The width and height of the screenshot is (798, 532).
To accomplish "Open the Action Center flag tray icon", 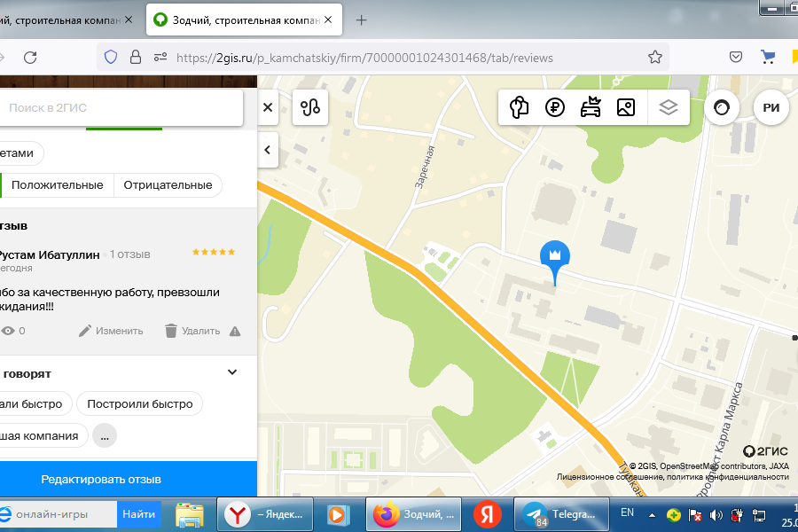I will [694, 515].
